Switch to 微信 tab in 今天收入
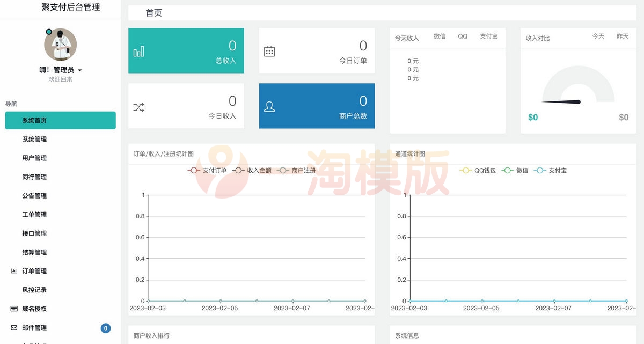644x344 pixels. (x=440, y=36)
